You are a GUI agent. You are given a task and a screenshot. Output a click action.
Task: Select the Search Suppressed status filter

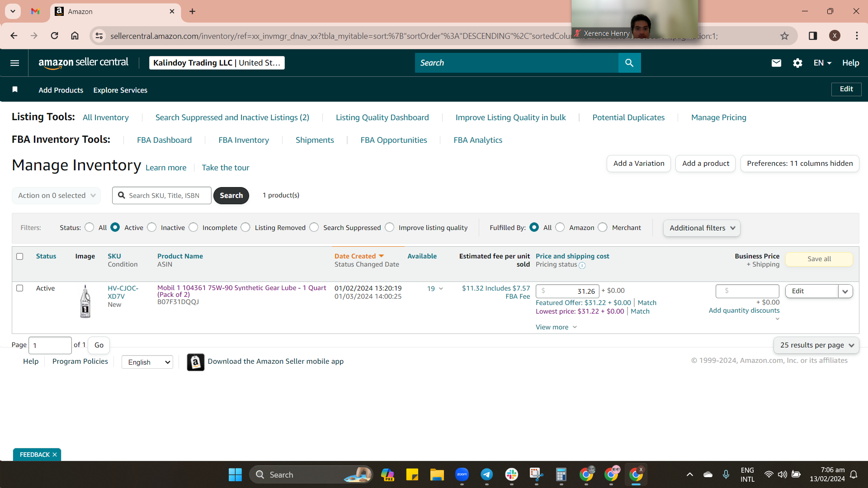tap(314, 227)
